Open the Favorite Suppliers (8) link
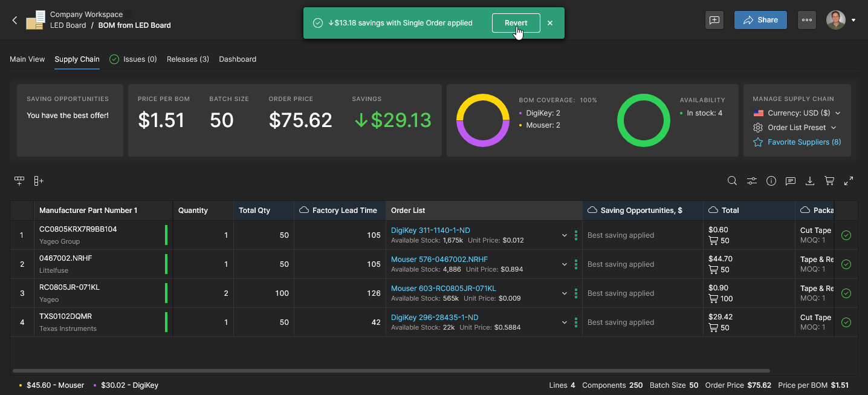Screen dimensions: 868x395 [803, 142]
